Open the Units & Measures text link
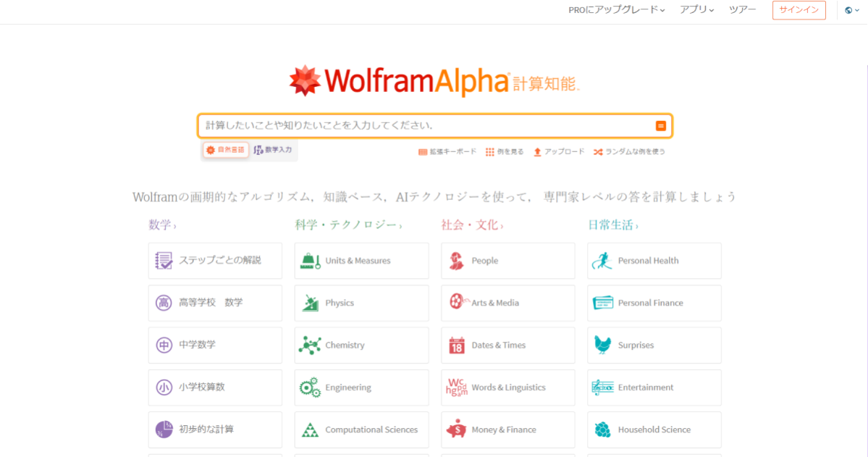 coord(358,260)
